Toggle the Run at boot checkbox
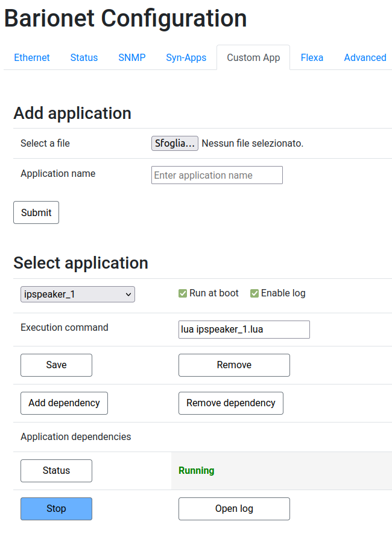This screenshot has height=533, width=392. coord(183,293)
